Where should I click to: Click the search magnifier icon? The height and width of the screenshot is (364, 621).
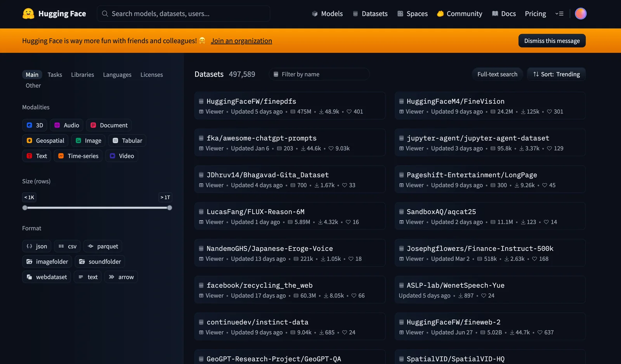105,14
